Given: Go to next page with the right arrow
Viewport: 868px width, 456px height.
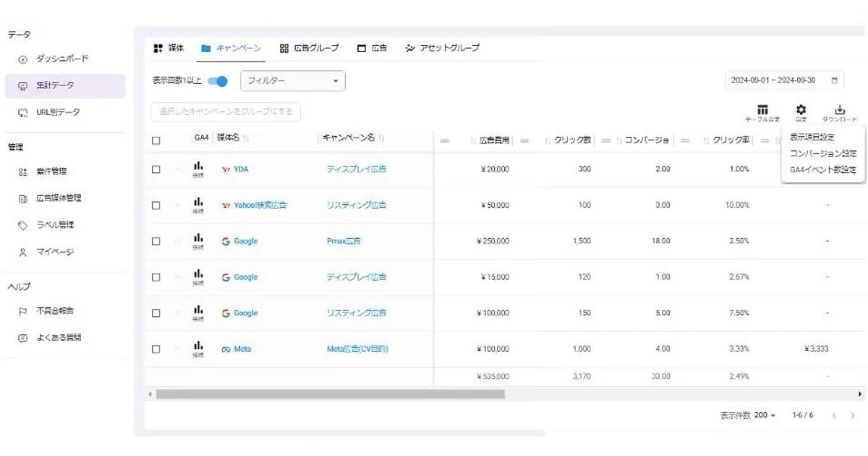Looking at the screenshot, I should pos(851,415).
